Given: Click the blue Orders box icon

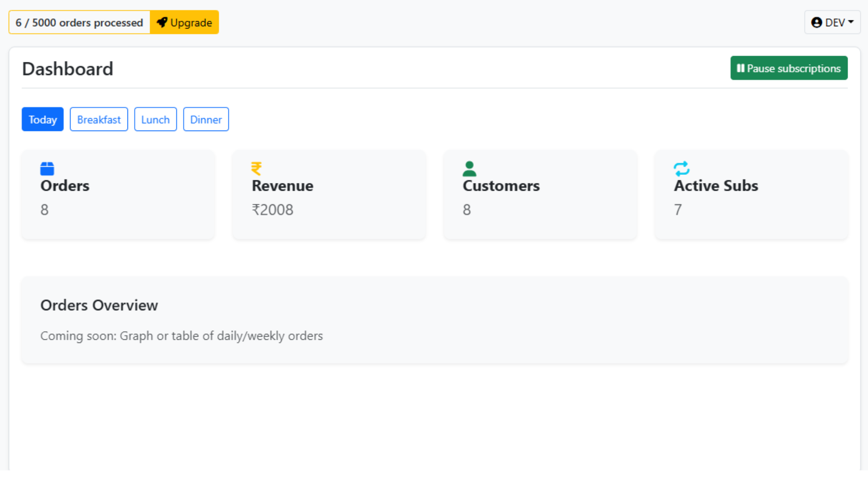Looking at the screenshot, I should (47, 169).
